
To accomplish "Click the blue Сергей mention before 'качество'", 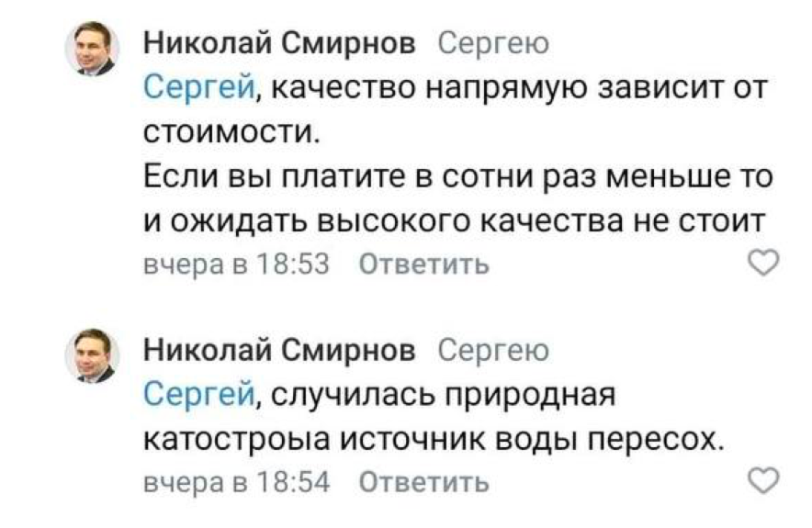I will click(x=199, y=89).
